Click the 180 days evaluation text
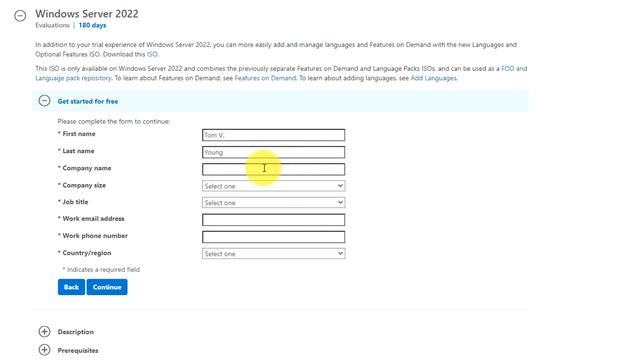Viewport: 640px width, 360px height. (x=92, y=25)
